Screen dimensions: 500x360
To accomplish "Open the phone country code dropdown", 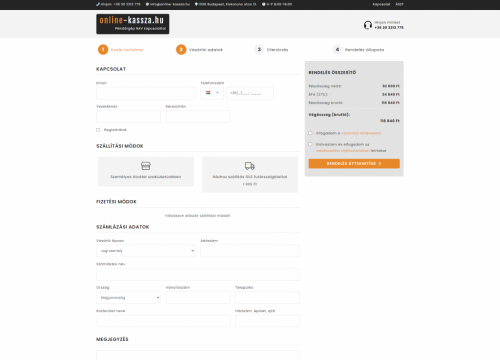I will pyautogui.click(x=212, y=93).
